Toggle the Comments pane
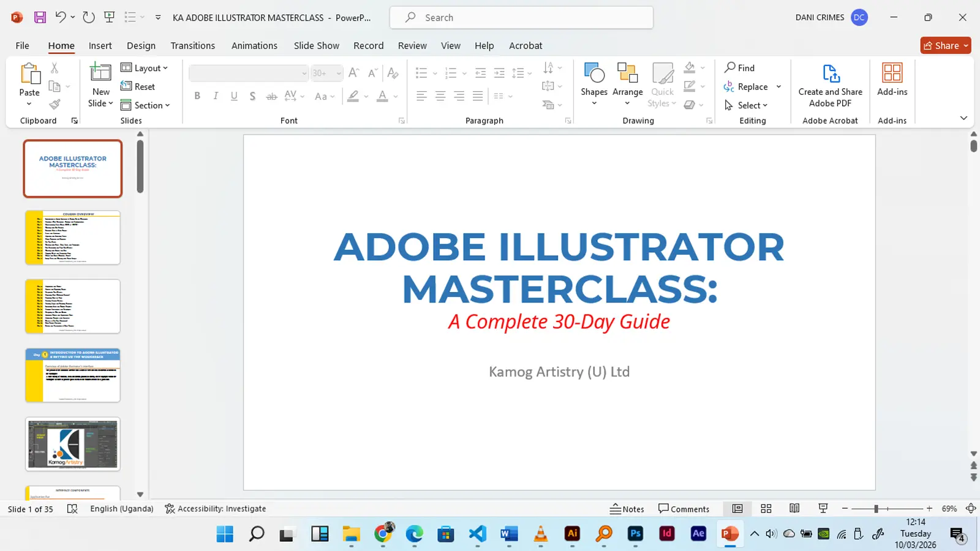Screen dimensions: 980x551 click(684, 509)
